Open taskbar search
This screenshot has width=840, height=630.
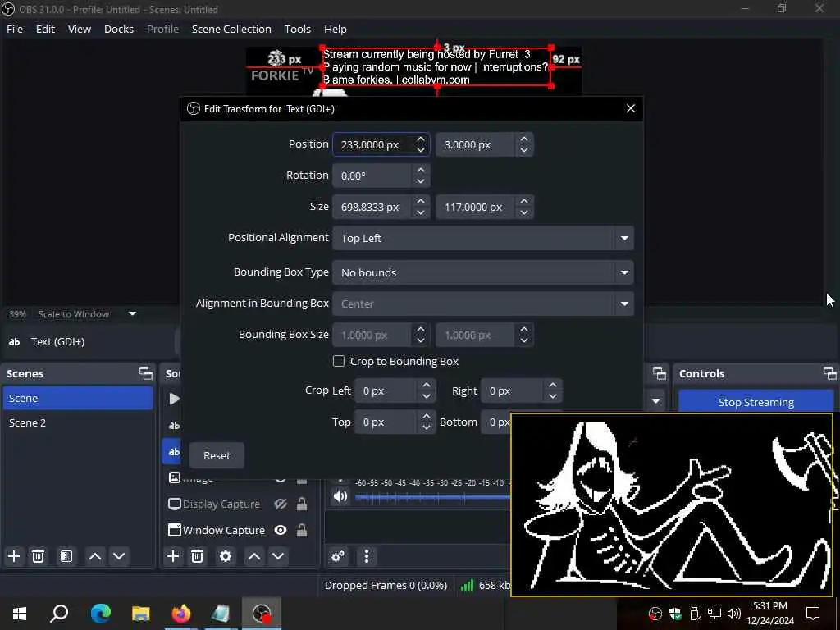pos(59,613)
